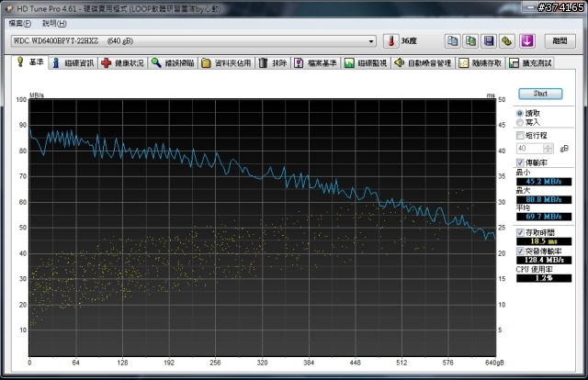
Task: Open the 檔案(F) menu
Action: coord(20,24)
